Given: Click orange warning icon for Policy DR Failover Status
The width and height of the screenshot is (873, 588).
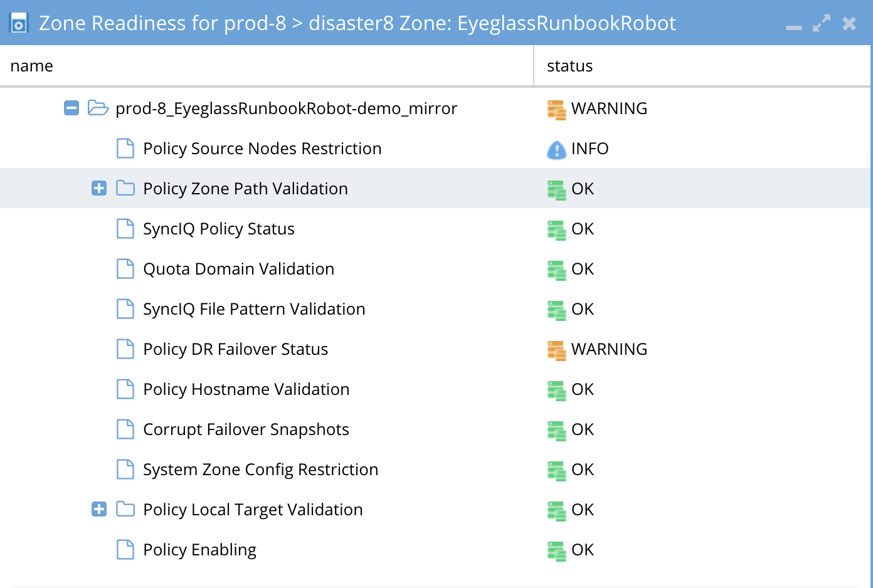Looking at the screenshot, I should click(556, 350).
